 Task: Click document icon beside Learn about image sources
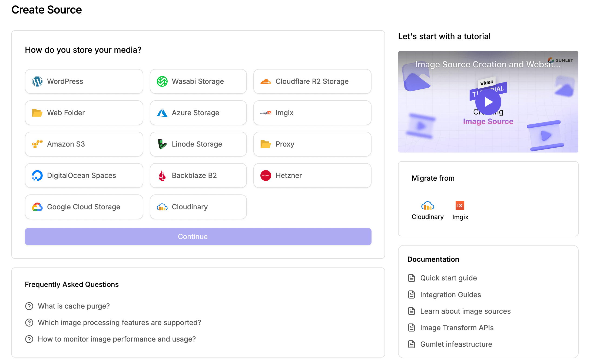tap(412, 311)
